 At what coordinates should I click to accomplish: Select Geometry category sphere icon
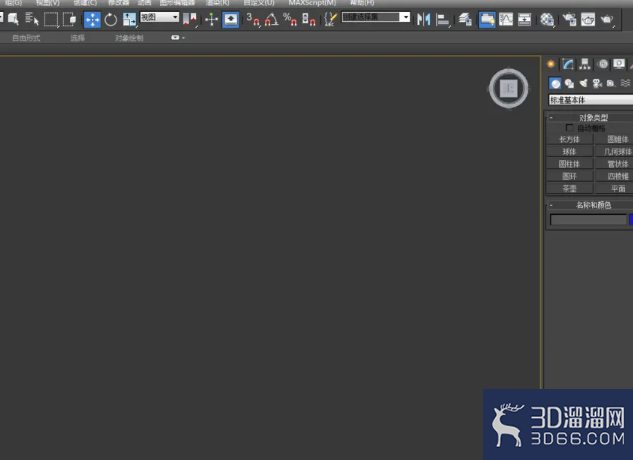[x=555, y=84]
